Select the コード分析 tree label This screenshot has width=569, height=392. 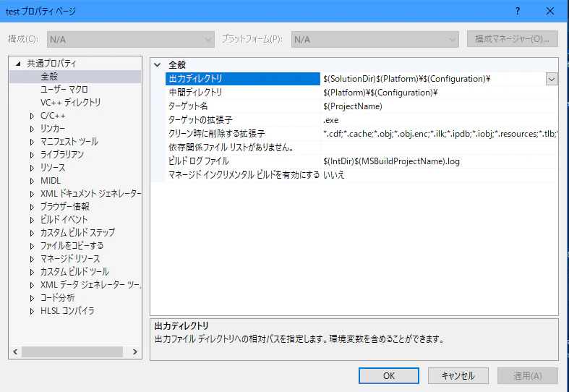coord(57,298)
